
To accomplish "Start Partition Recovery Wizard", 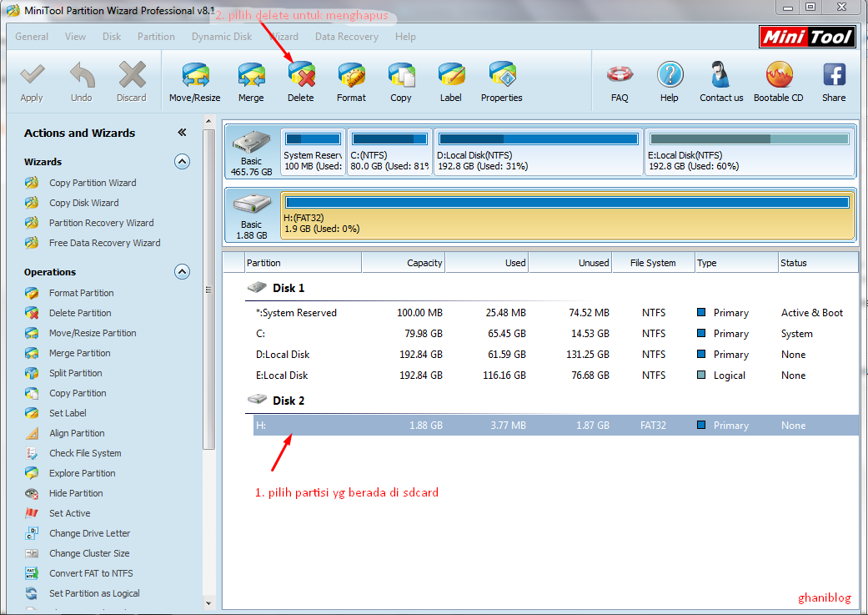I will 101,223.
